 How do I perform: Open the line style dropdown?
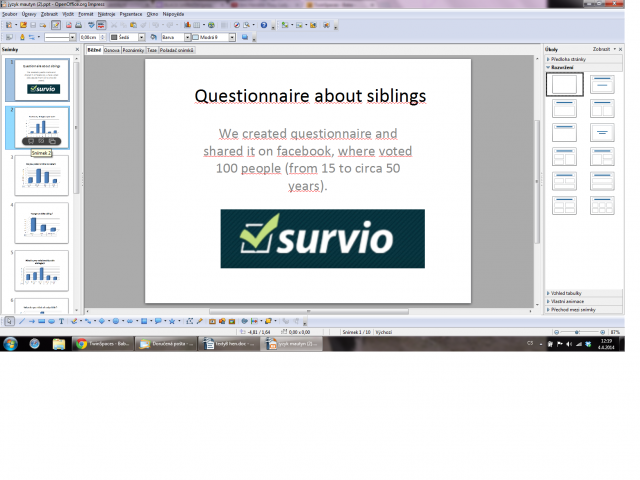[x=72, y=38]
